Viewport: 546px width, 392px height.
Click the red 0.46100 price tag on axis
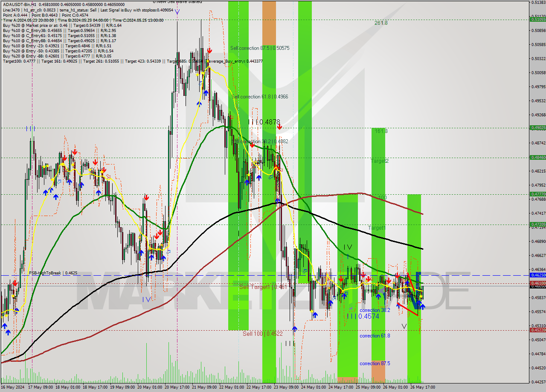pos(538,283)
